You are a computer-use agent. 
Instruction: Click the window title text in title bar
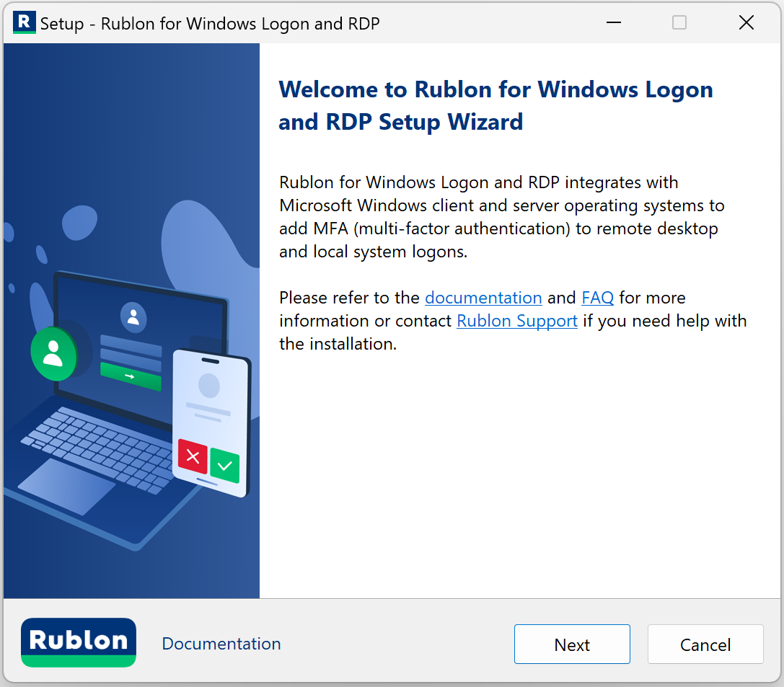(x=209, y=24)
